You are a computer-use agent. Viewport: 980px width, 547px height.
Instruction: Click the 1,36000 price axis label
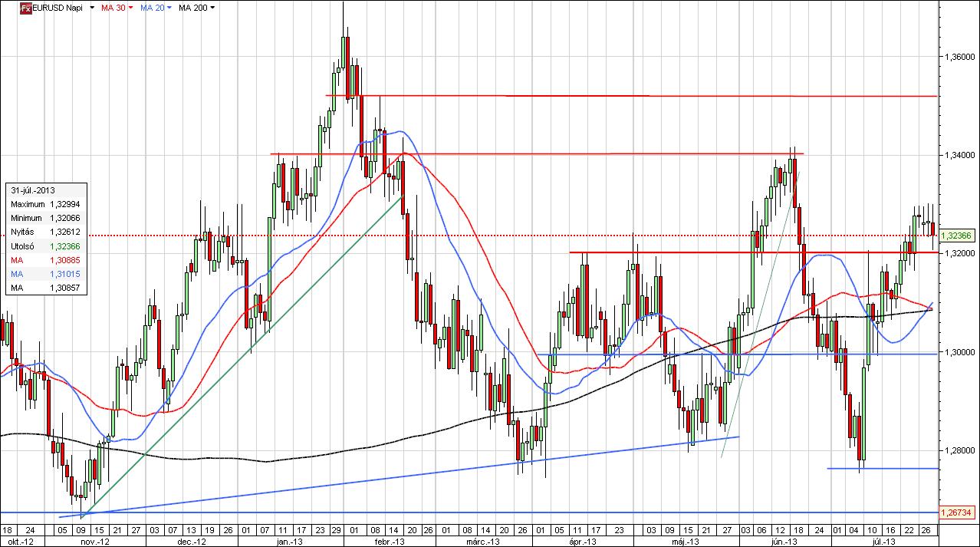(959, 57)
